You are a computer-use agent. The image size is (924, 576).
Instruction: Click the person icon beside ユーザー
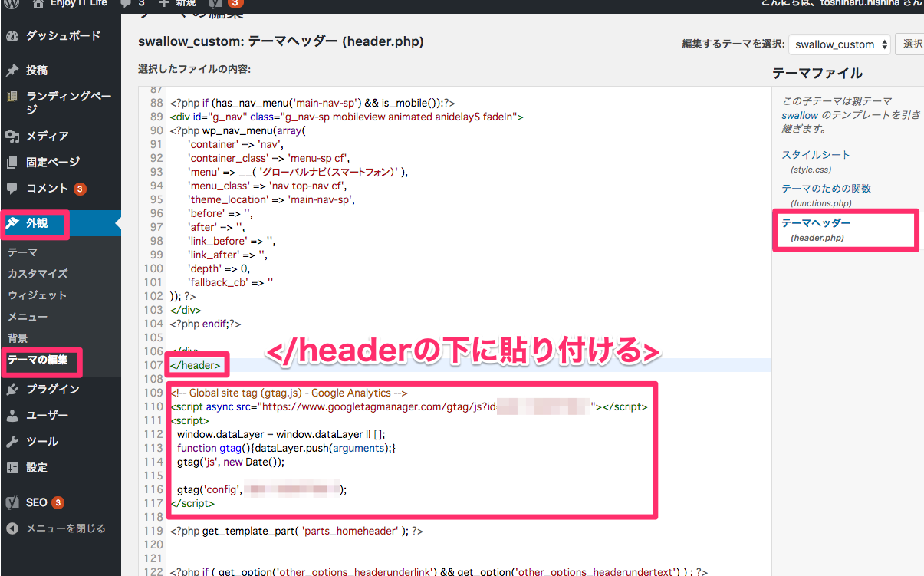pyautogui.click(x=12, y=416)
